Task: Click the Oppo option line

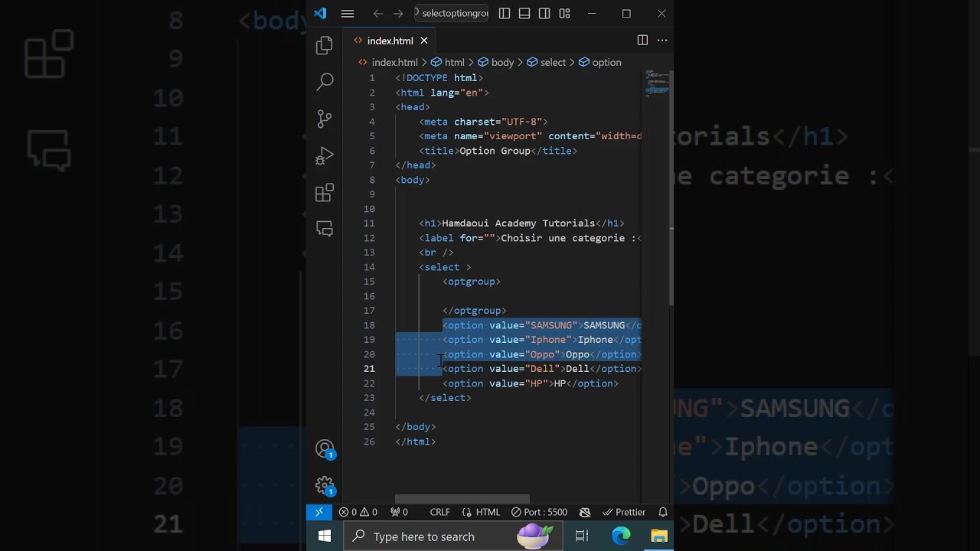Action: click(x=542, y=354)
